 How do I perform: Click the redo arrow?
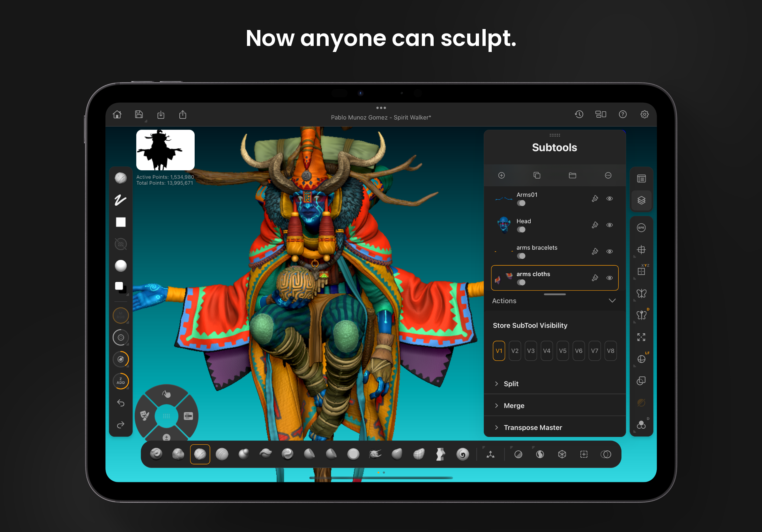(x=121, y=425)
